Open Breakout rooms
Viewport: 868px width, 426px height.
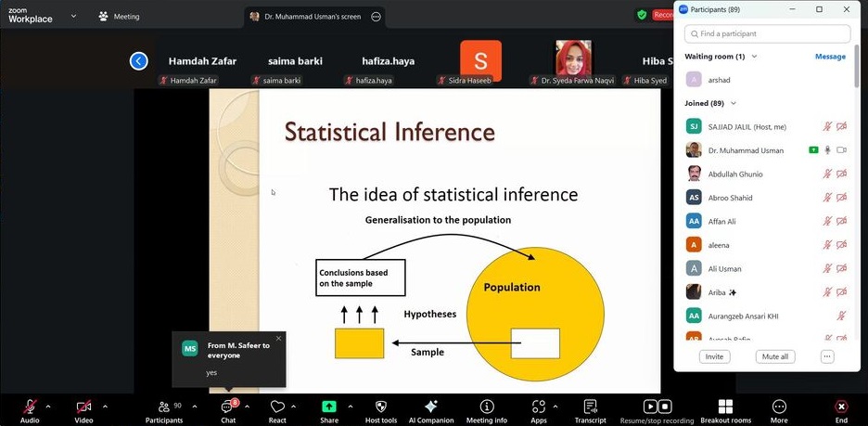tap(726, 411)
